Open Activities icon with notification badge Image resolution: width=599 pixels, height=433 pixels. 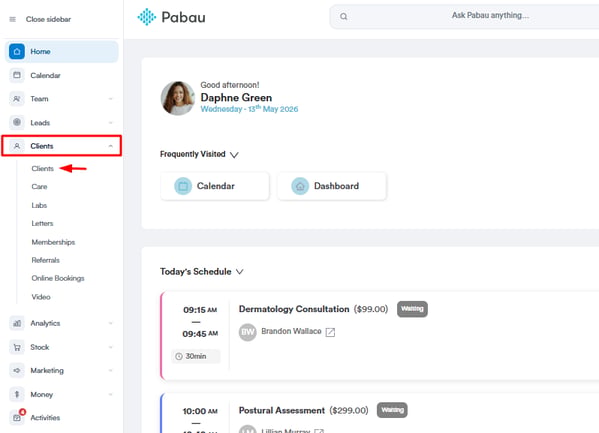pyautogui.click(x=17, y=417)
